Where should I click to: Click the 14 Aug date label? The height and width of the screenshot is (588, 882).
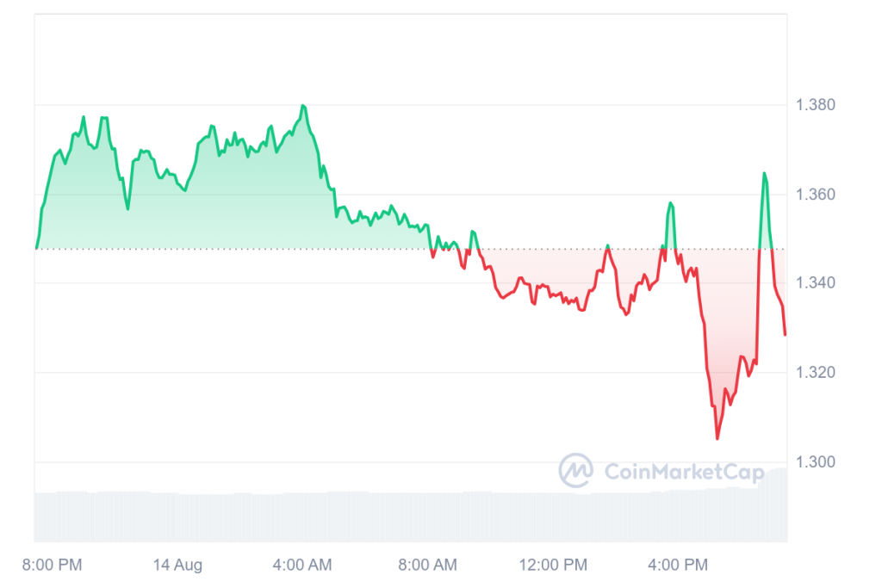[177, 566]
